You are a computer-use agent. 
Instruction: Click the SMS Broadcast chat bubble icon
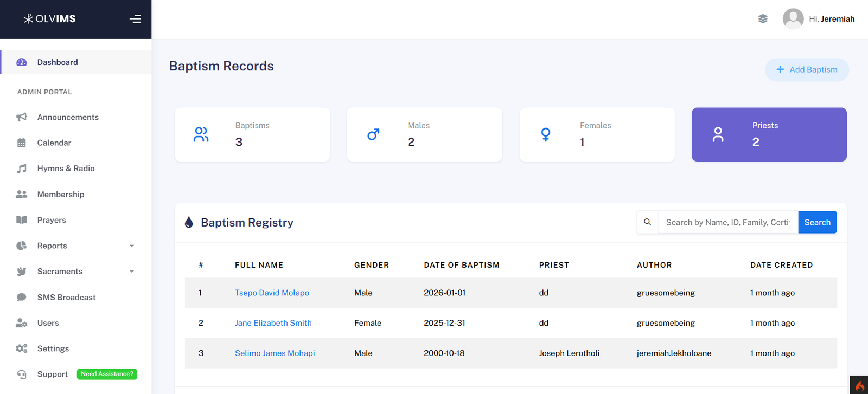point(22,297)
